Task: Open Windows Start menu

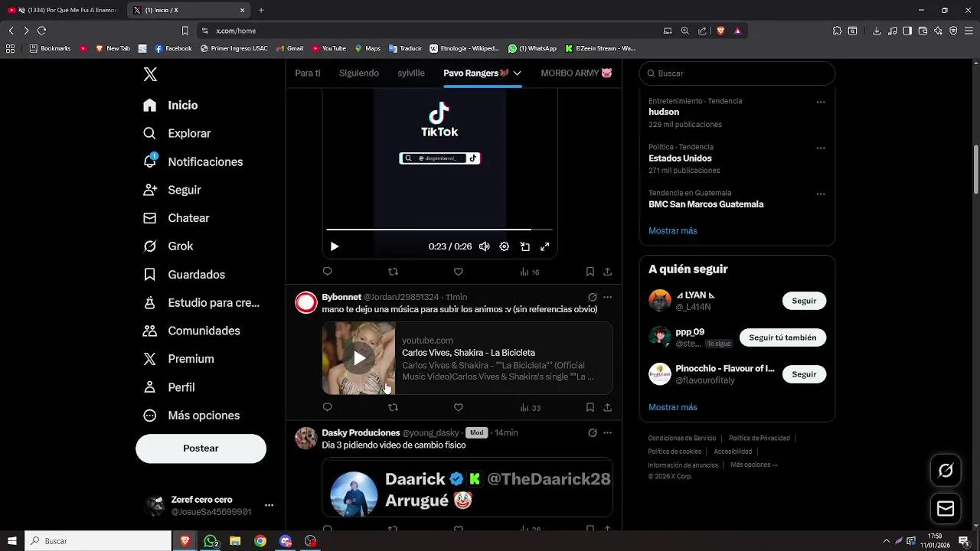Action: coord(12,541)
